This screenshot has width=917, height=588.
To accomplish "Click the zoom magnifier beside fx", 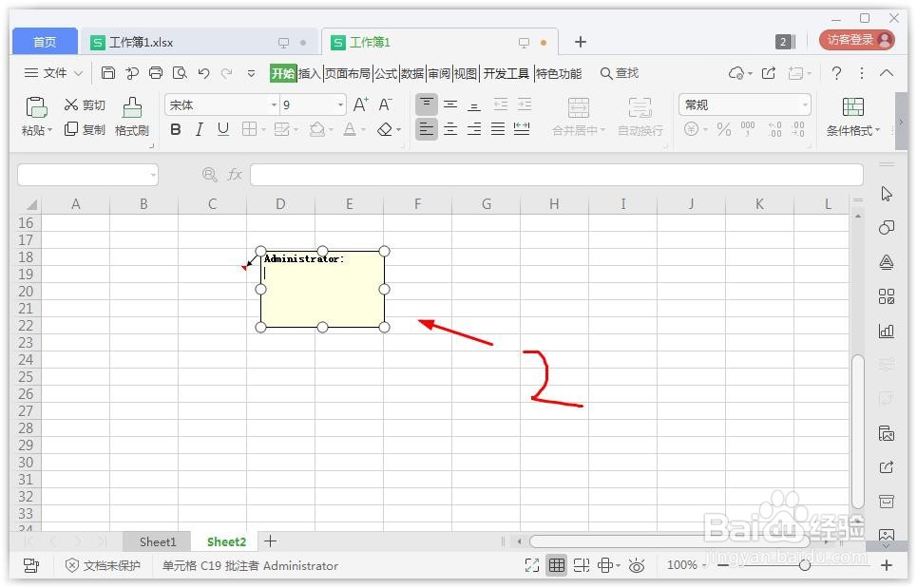I will pyautogui.click(x=209, y=174).
